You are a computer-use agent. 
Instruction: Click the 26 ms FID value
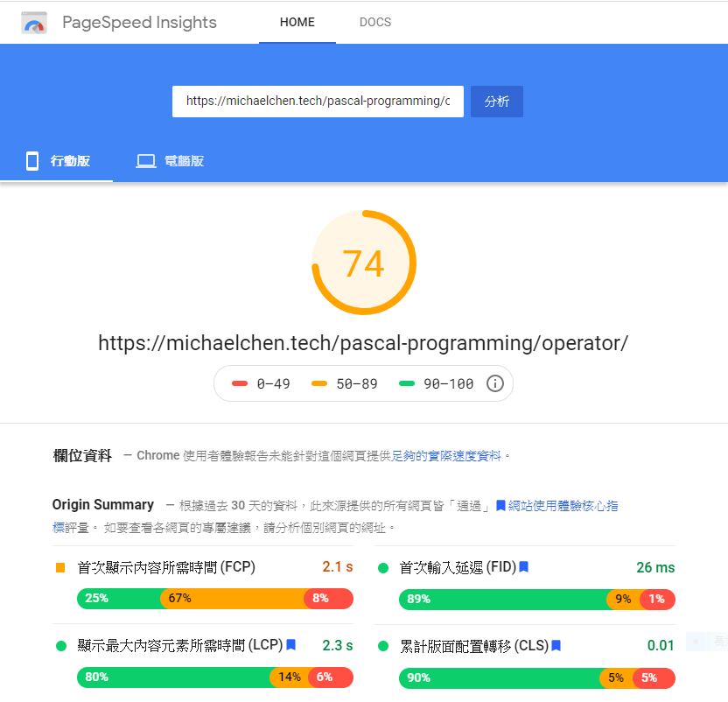[x=655, y=567]
